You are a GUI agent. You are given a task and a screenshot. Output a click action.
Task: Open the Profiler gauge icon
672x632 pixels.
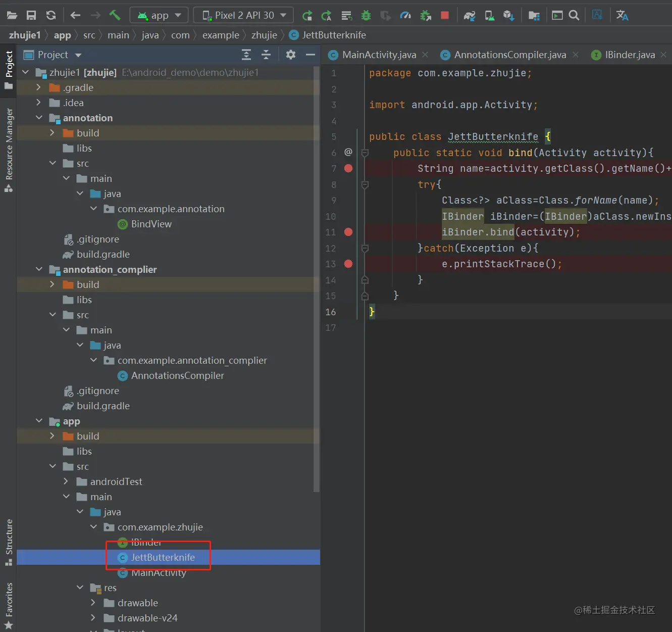pos(405,16)
